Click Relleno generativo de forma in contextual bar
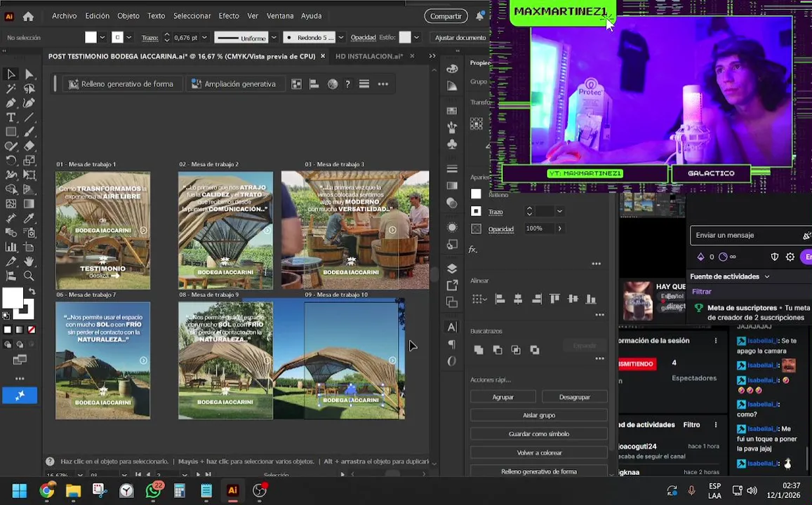This screenshot has height=505, width=812. coord(121,84)
